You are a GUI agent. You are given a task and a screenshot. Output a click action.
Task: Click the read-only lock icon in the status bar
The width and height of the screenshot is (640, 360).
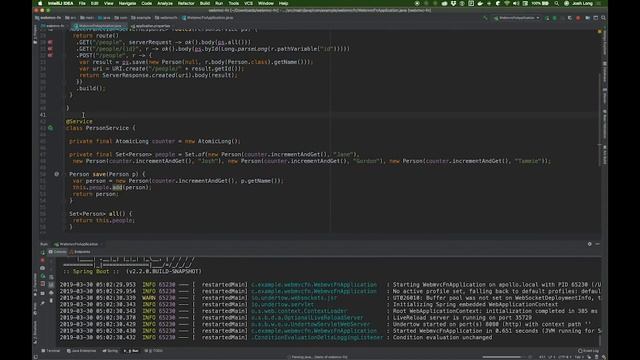click(589, 357)
